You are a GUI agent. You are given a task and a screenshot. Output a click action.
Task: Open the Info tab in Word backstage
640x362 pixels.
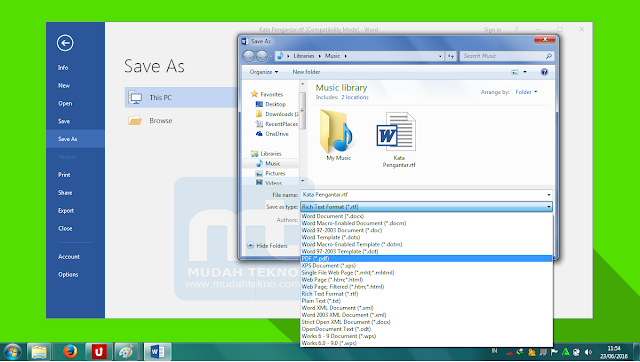point(76,68)
